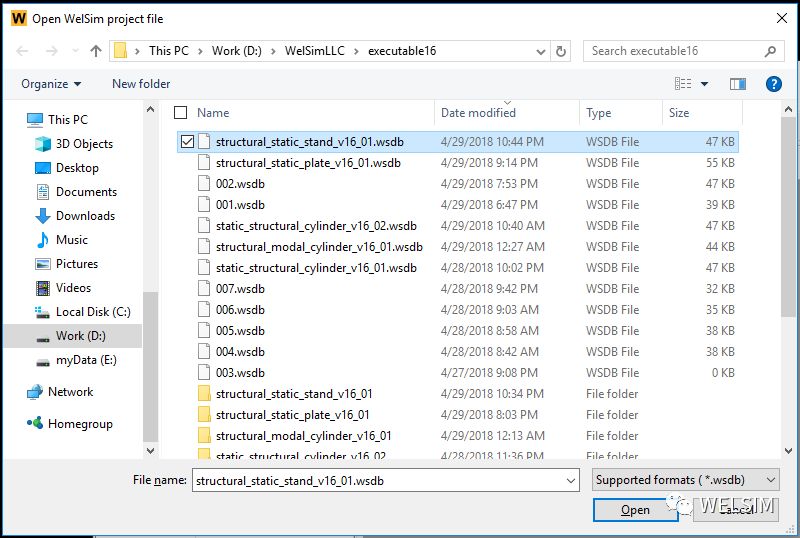The image size is (800, 538).
Task: Click the Forward navigation arrow
Action: pos(52,51)
